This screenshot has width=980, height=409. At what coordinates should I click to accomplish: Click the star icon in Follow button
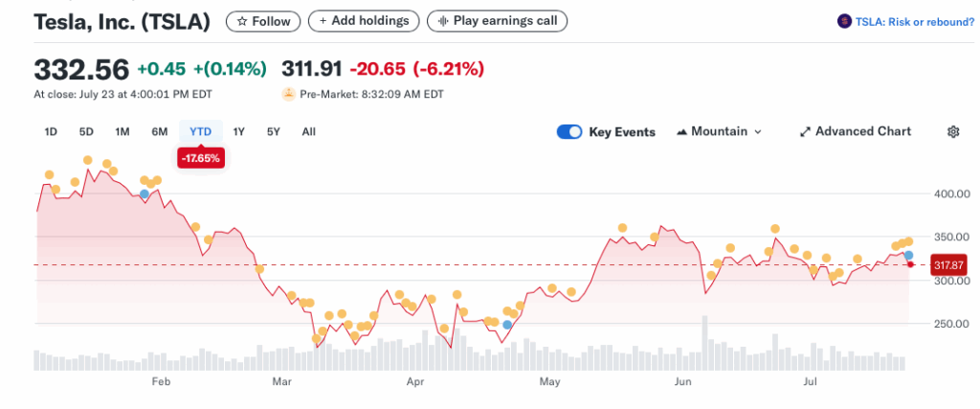pyautogui.click(x=242, y=20)
